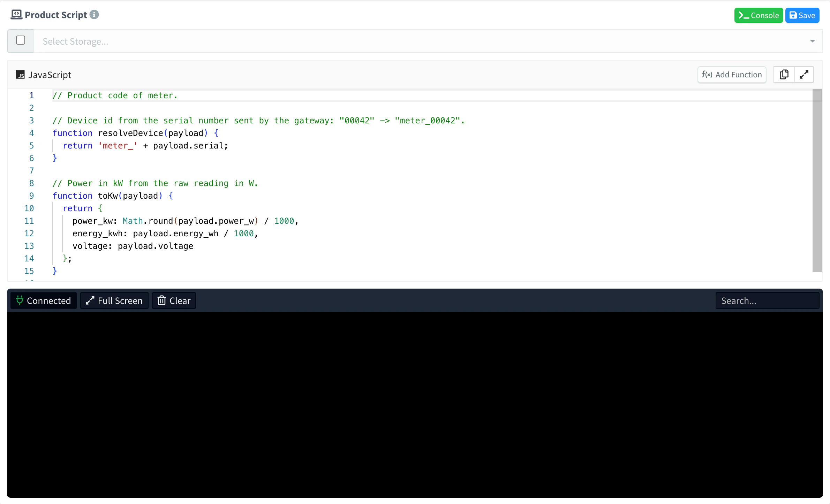Click the 'resolveDevice' function name
This screenshot has height=504, width=830.
[x=130, y=133]
